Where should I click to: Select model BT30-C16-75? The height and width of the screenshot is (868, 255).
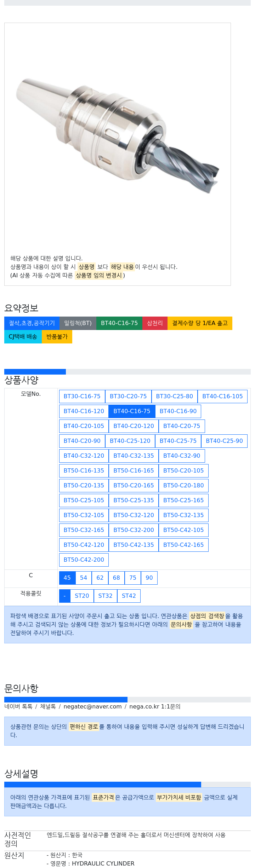click(x=82, y=397)
